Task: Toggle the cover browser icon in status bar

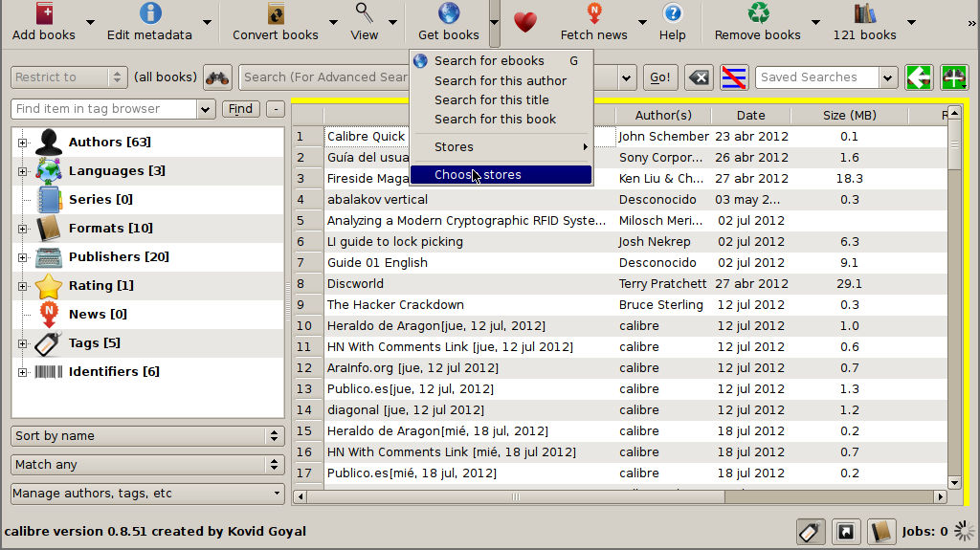Action: [x=846, y=532]
